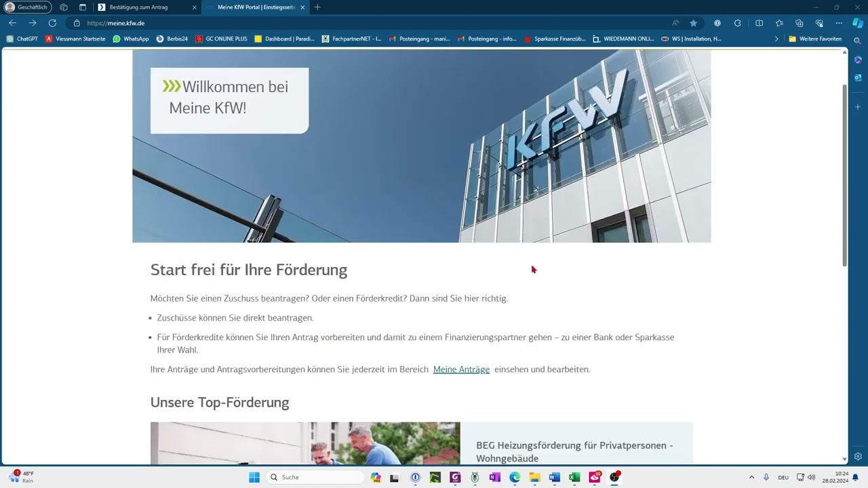
Task: Open Word from the taskbar
Action: 555,477
